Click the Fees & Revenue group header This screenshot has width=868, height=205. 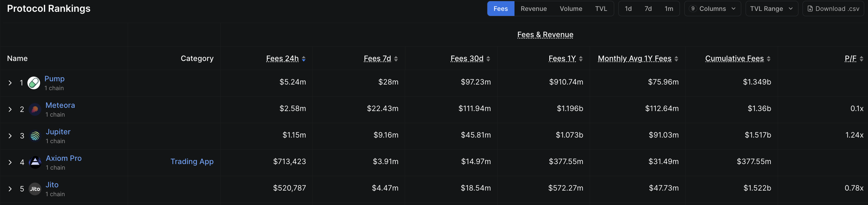pyautogui.click(x=545, y=35)
